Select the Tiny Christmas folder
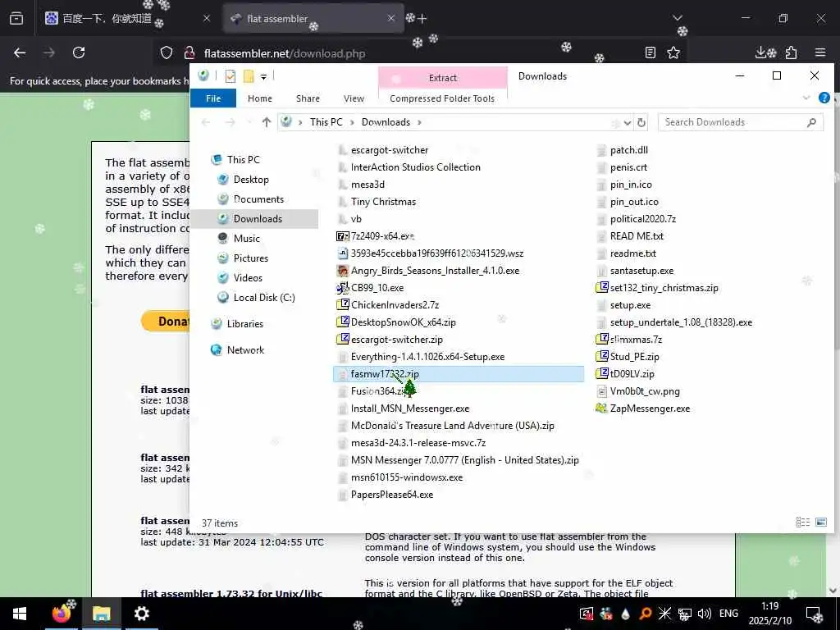840x630 pixels. 383,202
